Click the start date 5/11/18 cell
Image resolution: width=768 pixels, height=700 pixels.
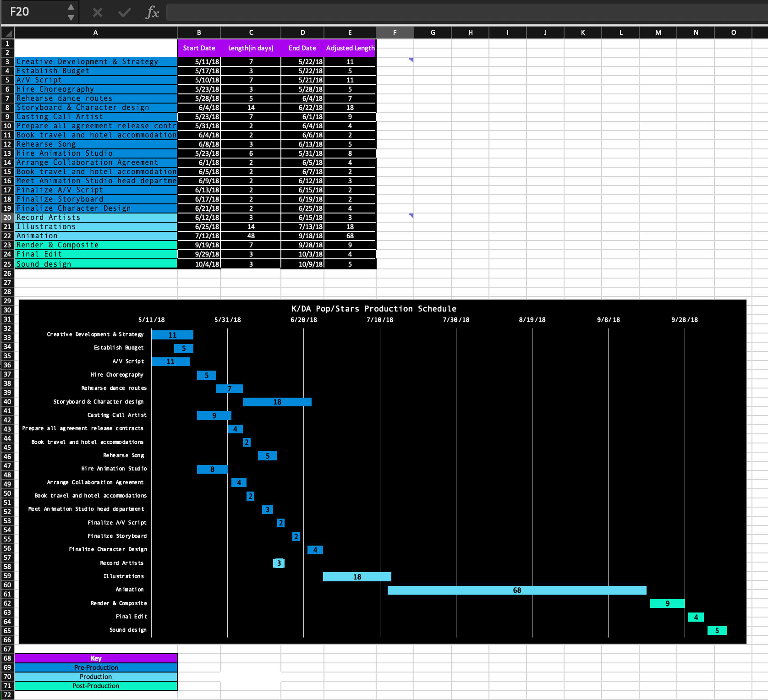coord(199,62)
